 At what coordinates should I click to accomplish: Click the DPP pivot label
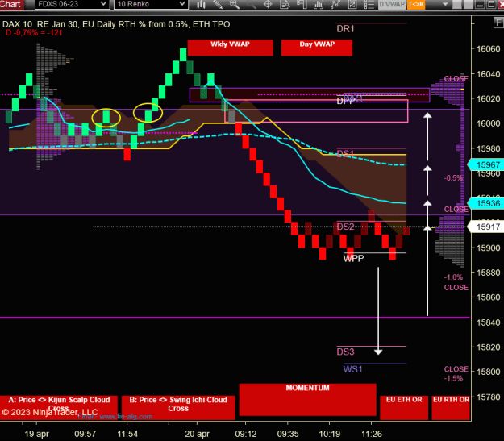[345, 101]
